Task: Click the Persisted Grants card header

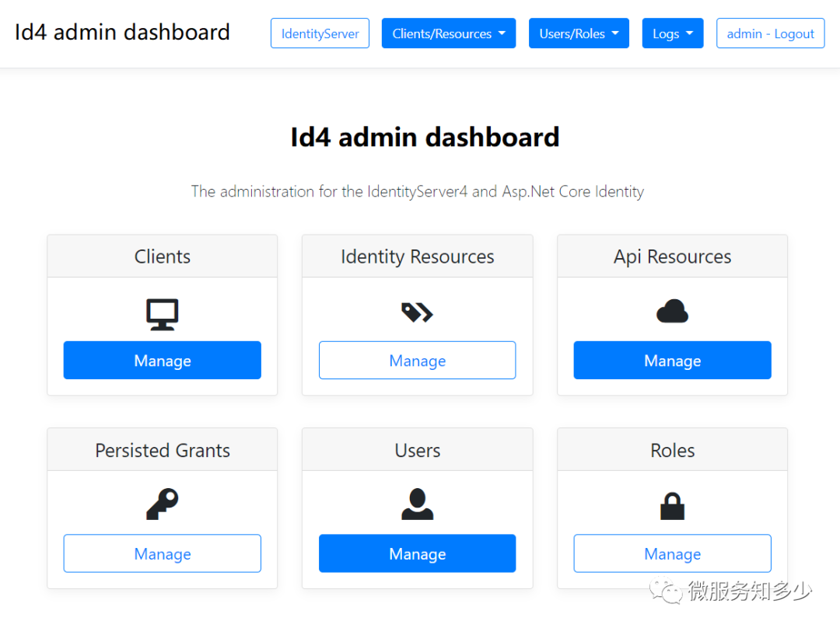Action: 163,450
